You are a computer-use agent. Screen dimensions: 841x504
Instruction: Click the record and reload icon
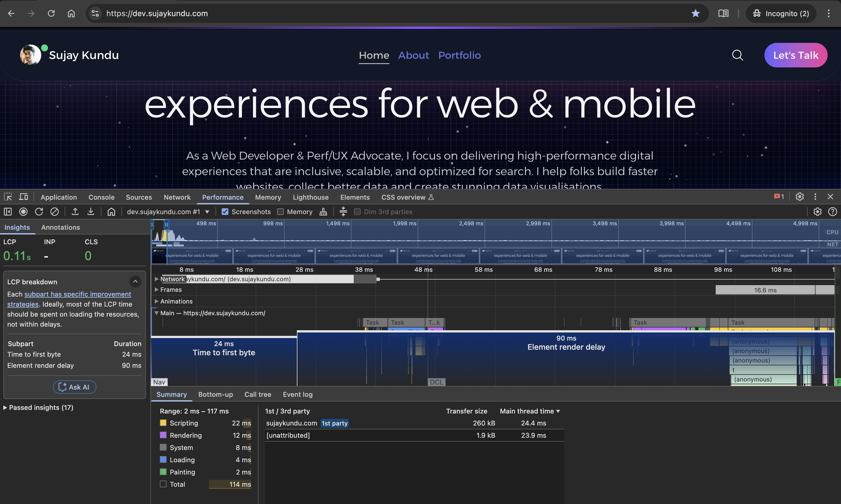click(x=39, y=212)
